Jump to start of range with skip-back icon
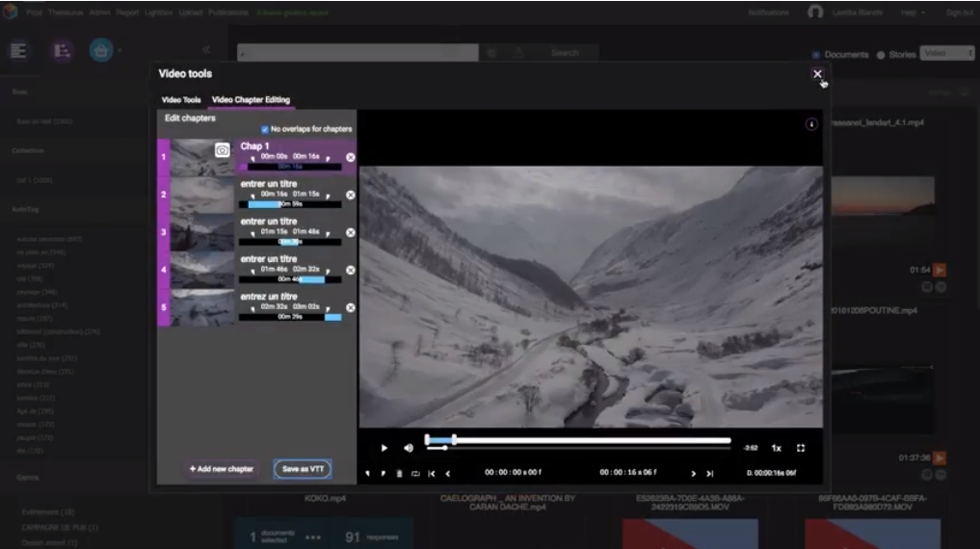This screenshot has width=980, height=549. (432, 474)
